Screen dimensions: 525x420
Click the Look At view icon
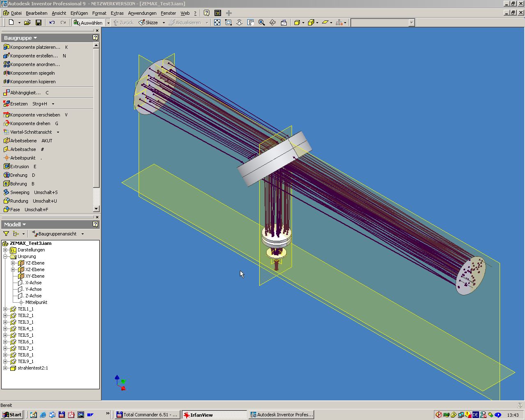(x=284, y=23)
